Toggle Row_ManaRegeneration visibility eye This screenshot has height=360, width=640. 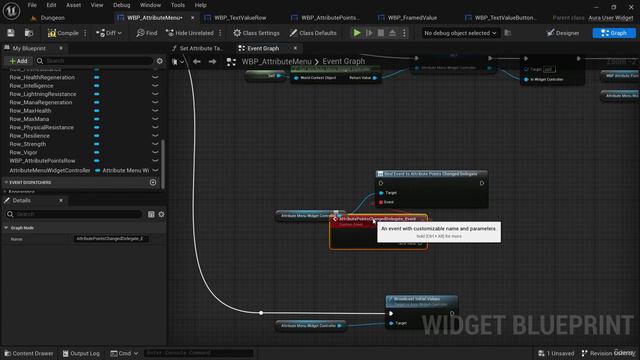click(155, 102)
